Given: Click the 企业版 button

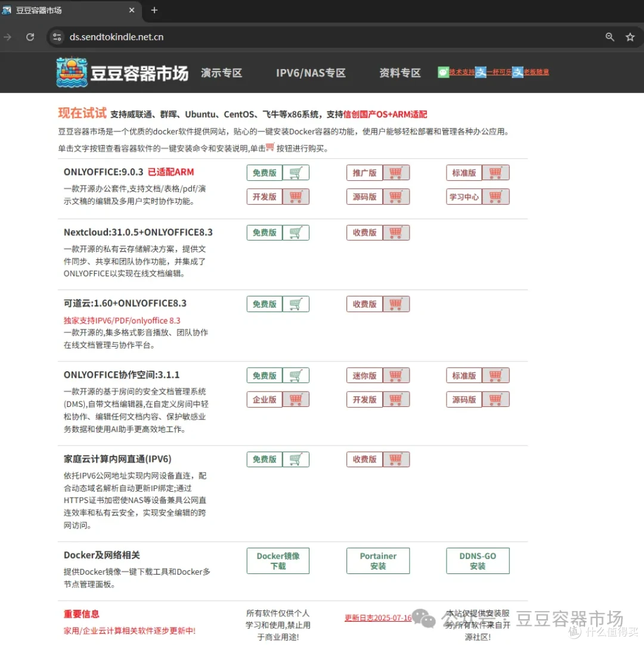Looking at the screenshot, I should point(265,399).
